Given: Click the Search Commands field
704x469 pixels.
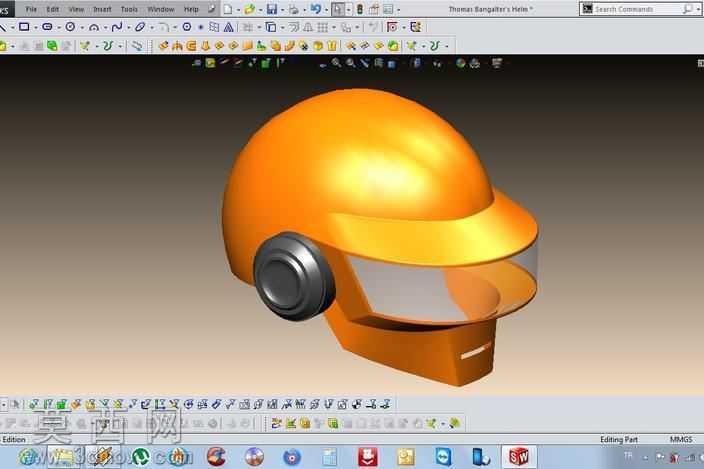Looking at the screenshot, I should pyautogui.click(x=637, y=9).
